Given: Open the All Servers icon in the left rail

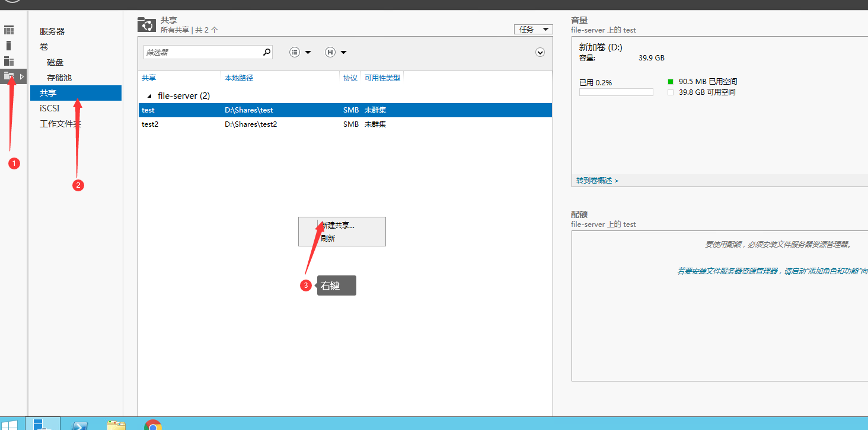Looking at the screenshot, I should click(9, 61).
